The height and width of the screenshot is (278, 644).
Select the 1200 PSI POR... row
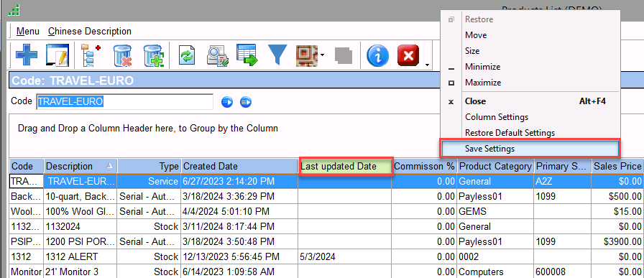coord(326,242)
